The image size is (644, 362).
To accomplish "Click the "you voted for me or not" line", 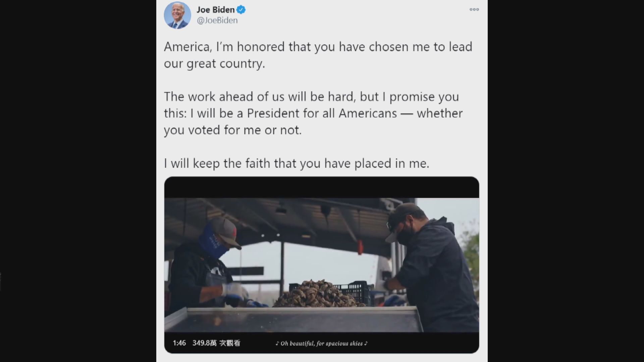I will pyautogui.click(x=232, y=130).
